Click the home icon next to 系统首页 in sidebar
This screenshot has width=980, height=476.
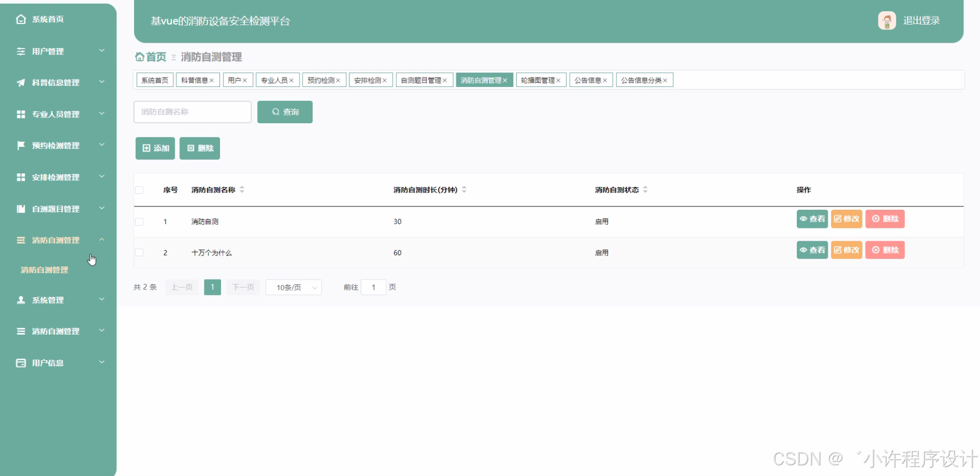pos(21,19)
